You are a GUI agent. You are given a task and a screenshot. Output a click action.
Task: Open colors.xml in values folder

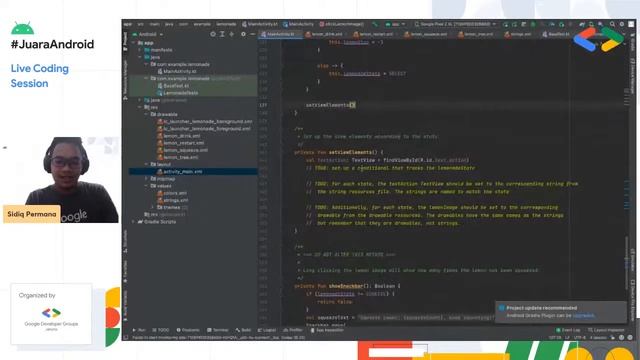(x=172, y=193)
